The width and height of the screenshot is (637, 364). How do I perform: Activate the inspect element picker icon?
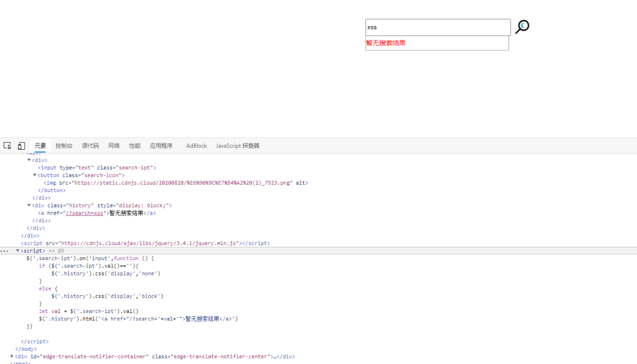click(x=7, y=146)
